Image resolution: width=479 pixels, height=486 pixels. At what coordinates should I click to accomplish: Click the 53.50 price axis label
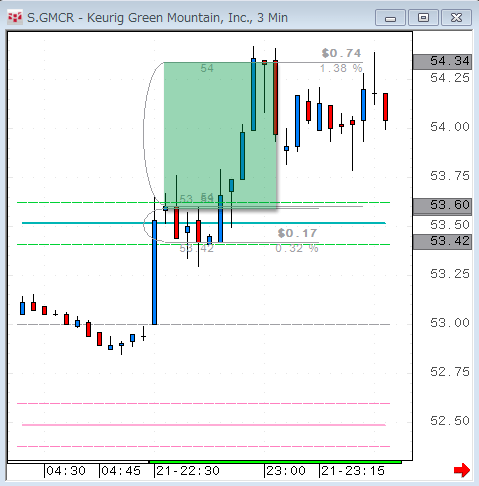(450, 225)
